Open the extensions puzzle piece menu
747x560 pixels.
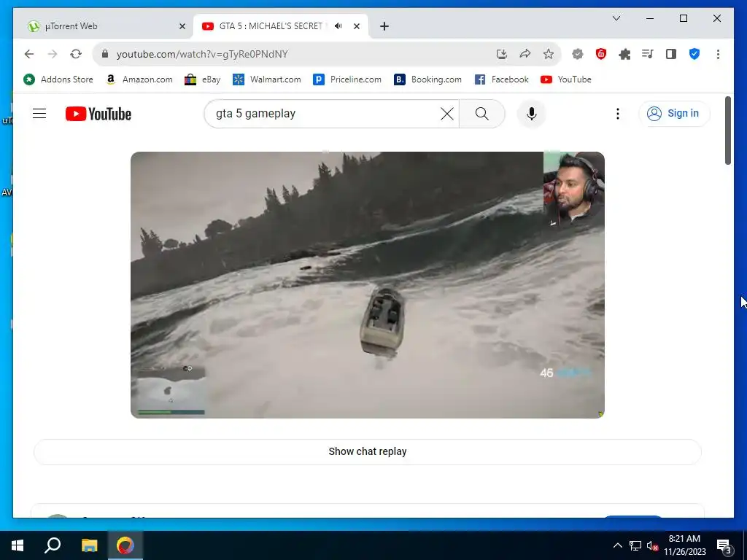pyautogui.click(x=624, y=54)
